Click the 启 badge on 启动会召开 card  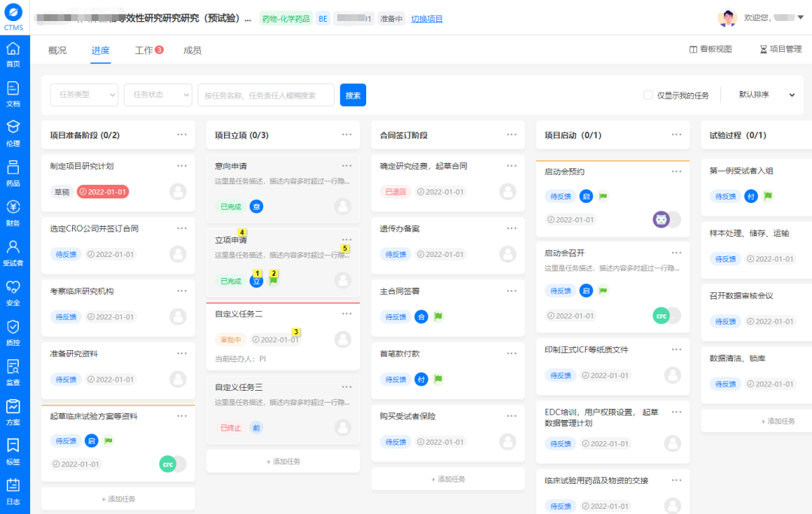(x=586, y=291)
